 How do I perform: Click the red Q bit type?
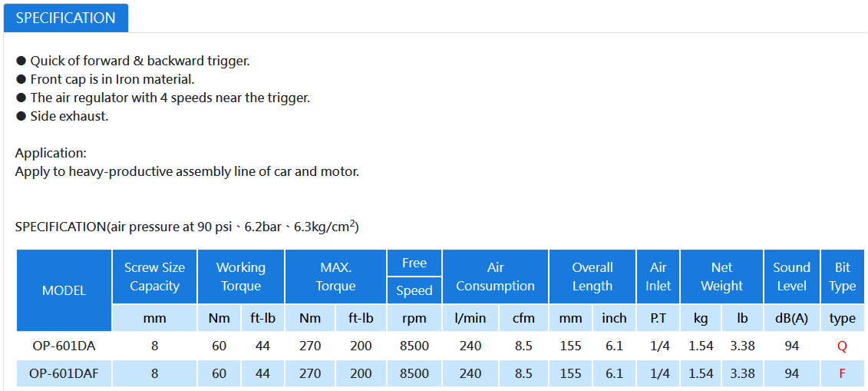point(842,346)
